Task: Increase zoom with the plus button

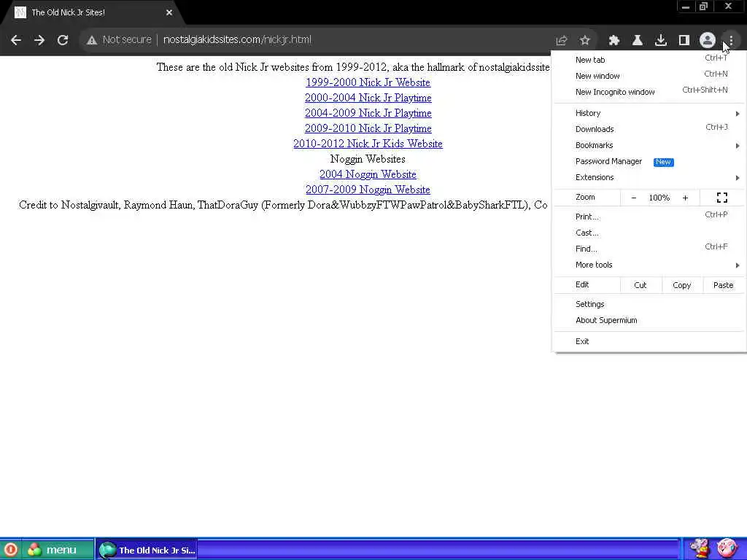Action: tap(685, 198)
